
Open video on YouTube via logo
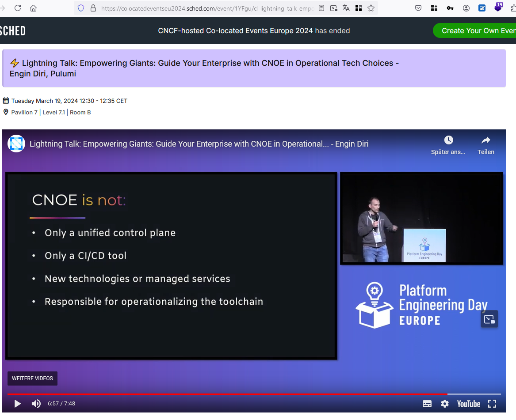click(x=468, y=404)
